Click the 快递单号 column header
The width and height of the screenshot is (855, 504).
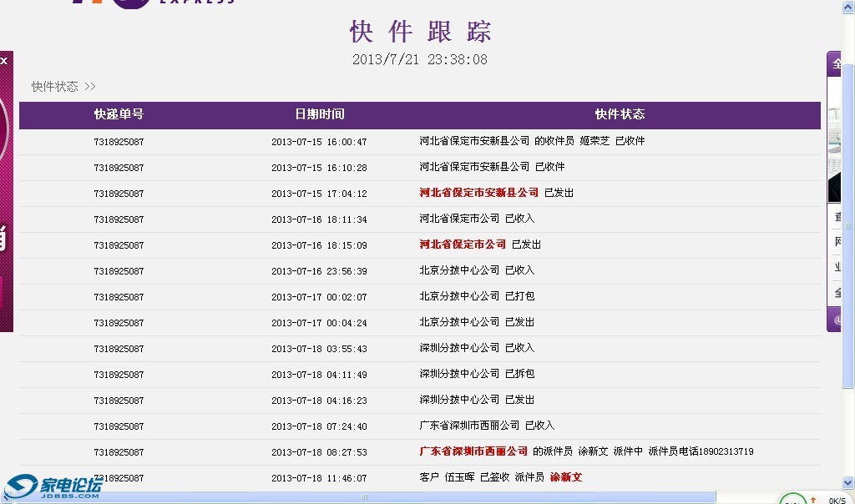[x=119, y=114]
